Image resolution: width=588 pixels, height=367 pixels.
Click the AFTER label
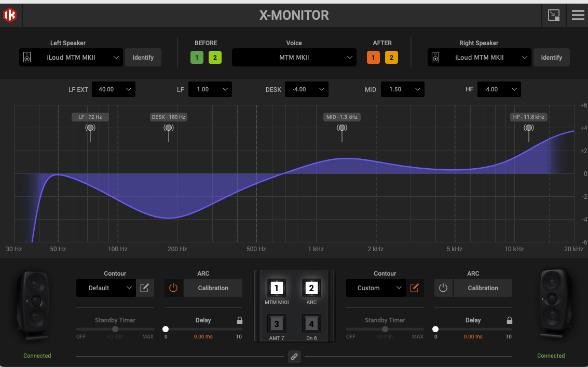[x=382, y=43]
